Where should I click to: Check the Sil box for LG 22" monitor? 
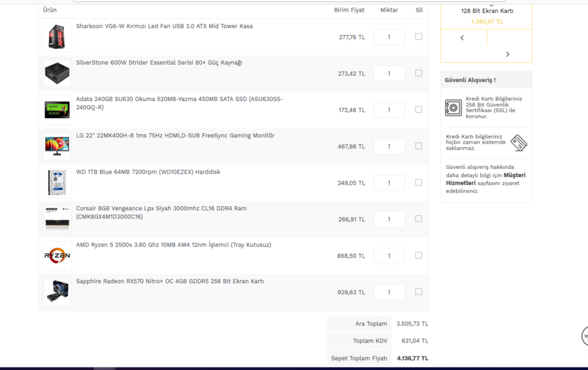[419, 146]
